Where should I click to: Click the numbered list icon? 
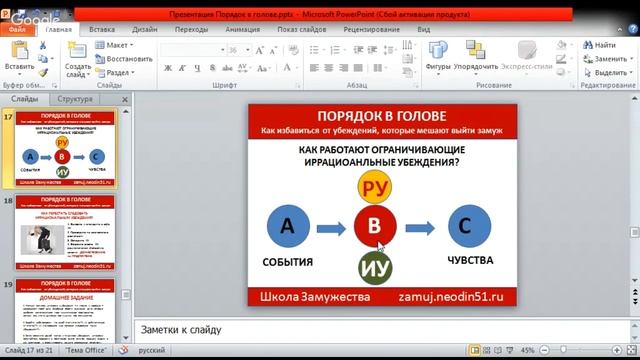click(335, 50)
